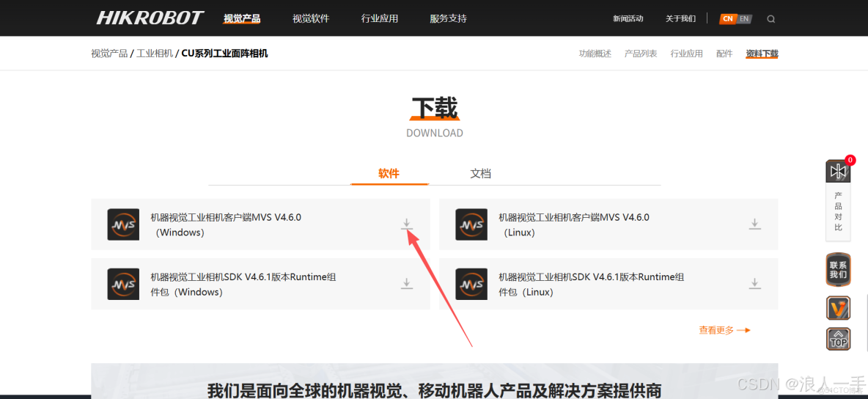
Task: Jump to 行业应用 section in sub-navigation
Action: click(687, 54)
